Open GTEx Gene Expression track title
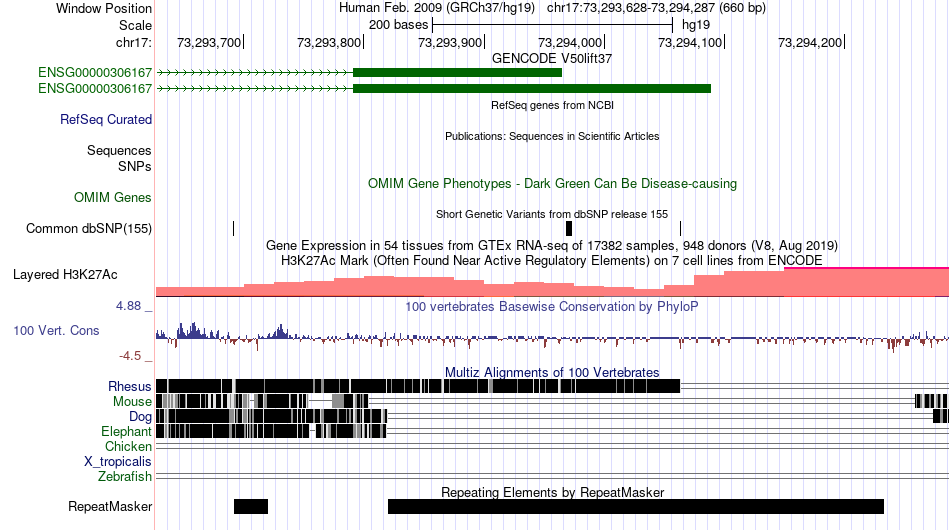This screenshot has width=950, height=530. tap(552, 245)
